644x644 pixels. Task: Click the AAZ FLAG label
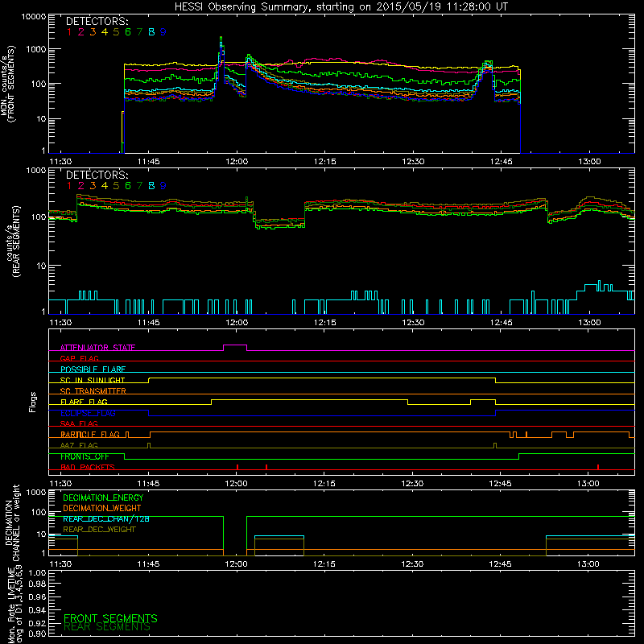pyautogui.click(x=79, y=445)
